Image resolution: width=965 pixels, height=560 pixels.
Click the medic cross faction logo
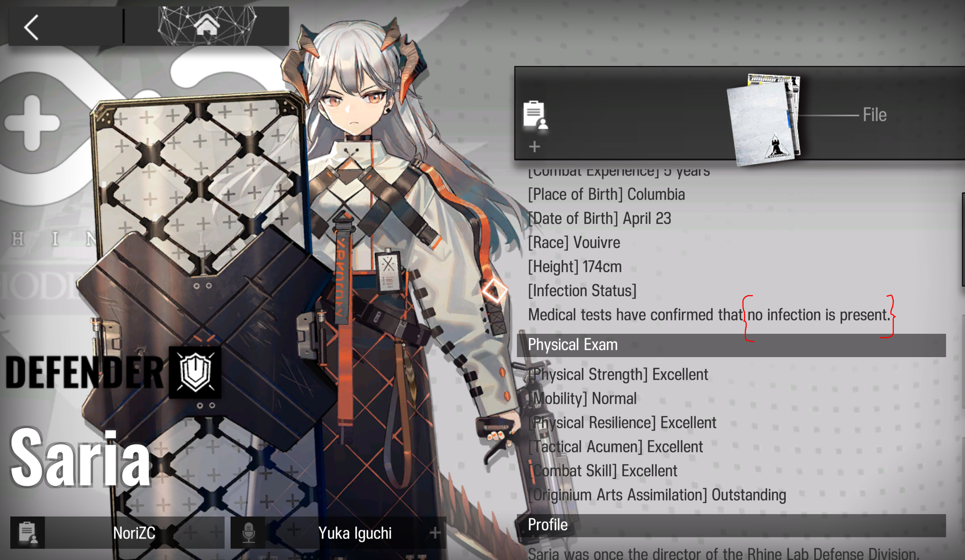[x=32, y=123]
